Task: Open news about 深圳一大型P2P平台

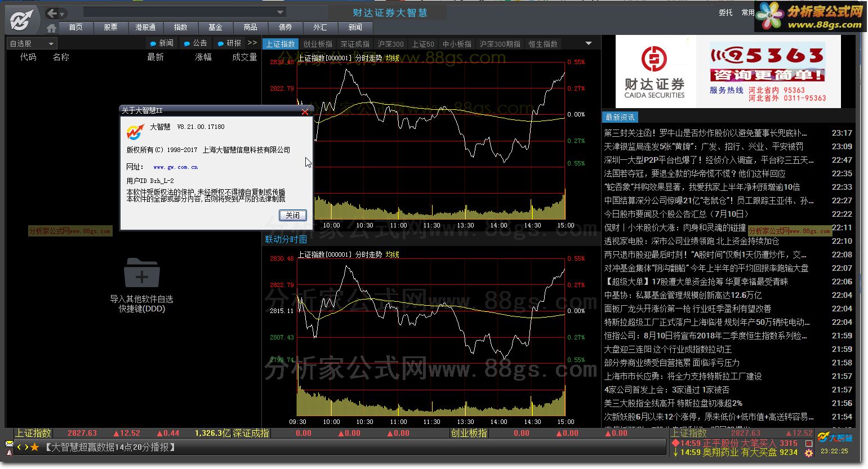Action: [x=709, y=160]
